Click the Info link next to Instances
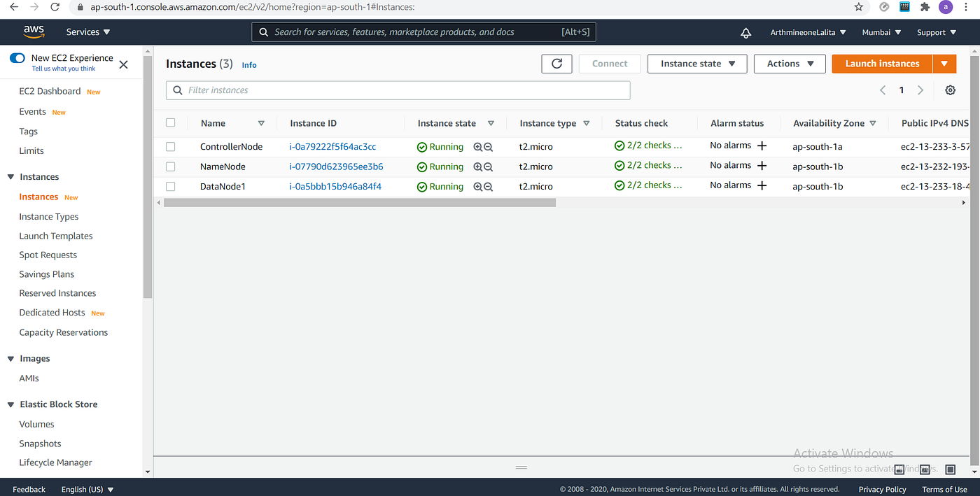Viewport: 980px width, 496px height. [249, 65]
